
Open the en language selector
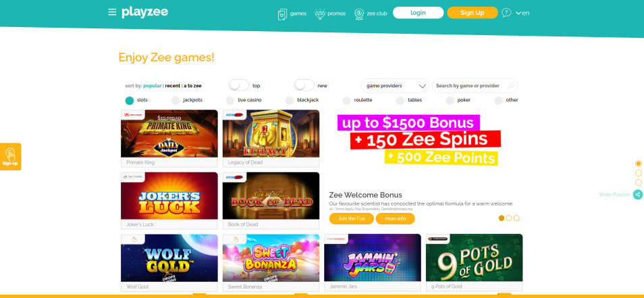tap(522, 13)
